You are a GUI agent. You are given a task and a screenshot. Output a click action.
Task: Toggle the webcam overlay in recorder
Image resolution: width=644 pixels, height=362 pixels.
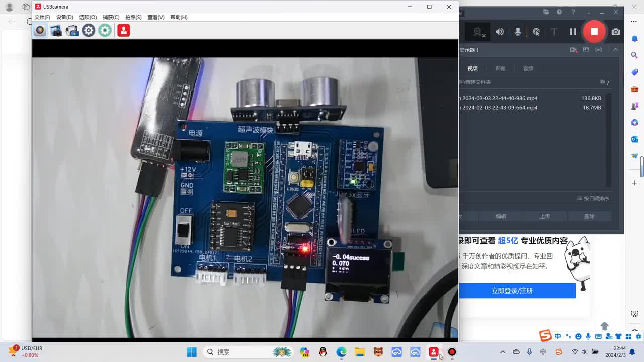[x=478, y=32]
